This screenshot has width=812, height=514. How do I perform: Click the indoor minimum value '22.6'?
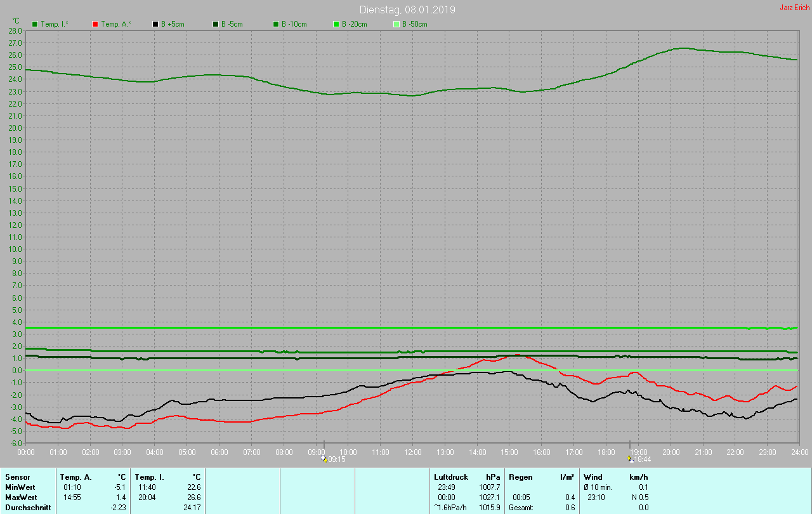(194, 487)
